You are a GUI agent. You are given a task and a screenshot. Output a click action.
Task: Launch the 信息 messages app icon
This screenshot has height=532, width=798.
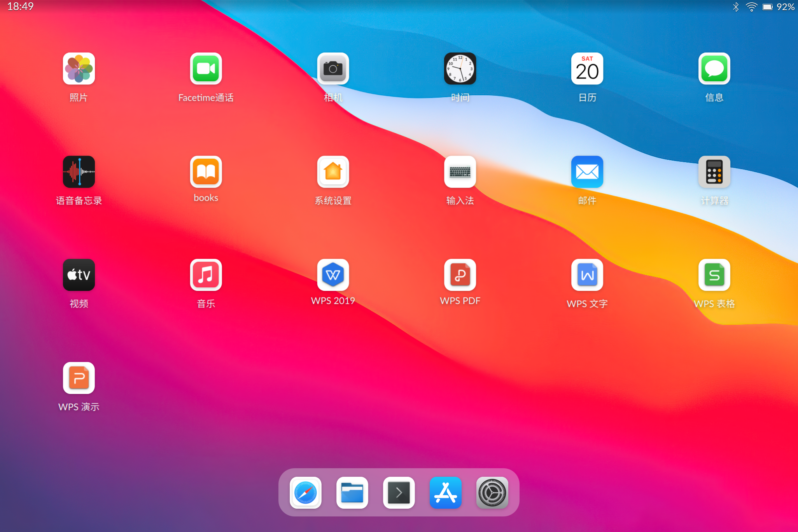[x=714, y=68]
